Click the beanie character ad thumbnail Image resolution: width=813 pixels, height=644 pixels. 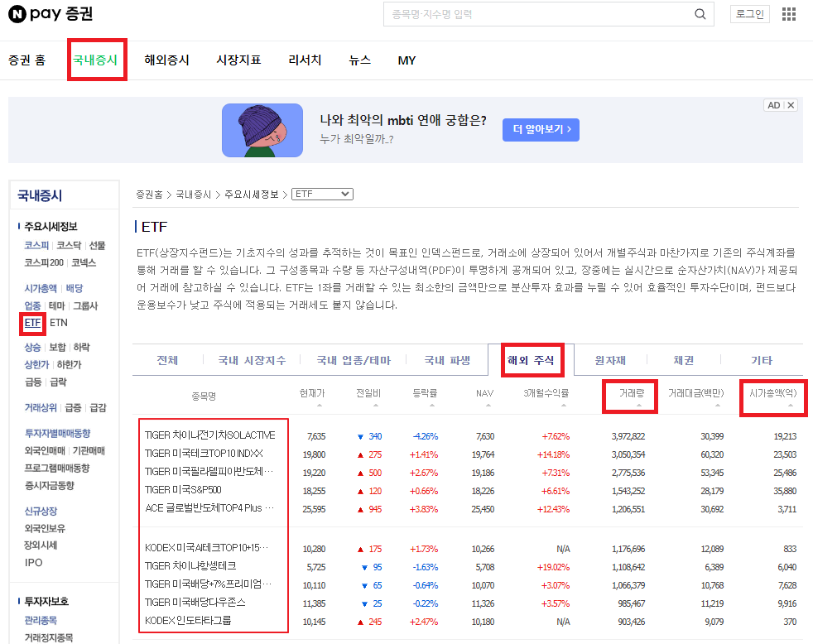[262, 130]
